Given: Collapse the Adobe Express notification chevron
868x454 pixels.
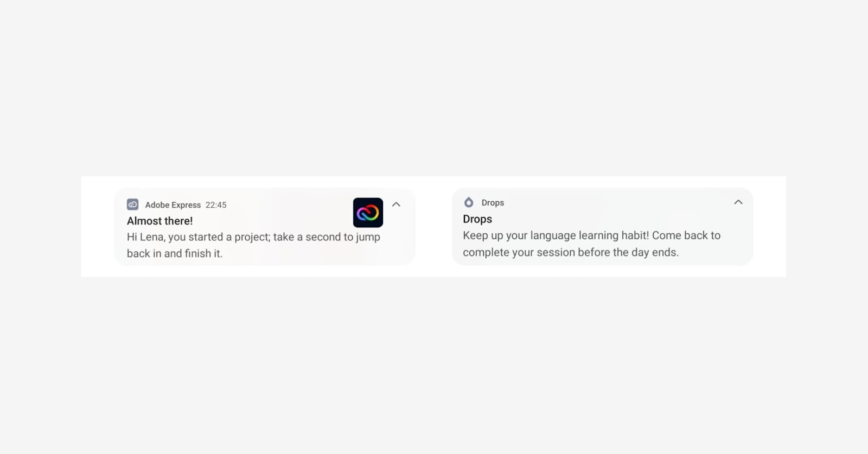Looking at the screenshot, I should pyautogui.click(x=396, y=204).
